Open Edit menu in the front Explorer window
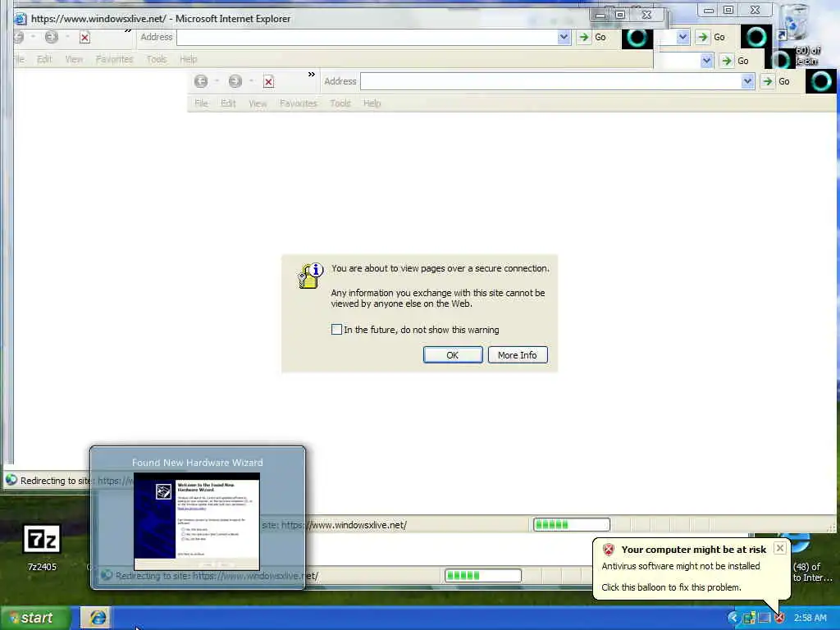The height and width of the screenshot is (630, 840). (x=228, y=103)
